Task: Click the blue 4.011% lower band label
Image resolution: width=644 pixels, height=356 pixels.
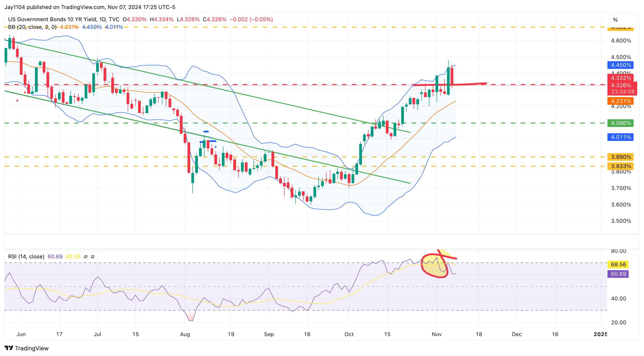Action: click(621, 137)
